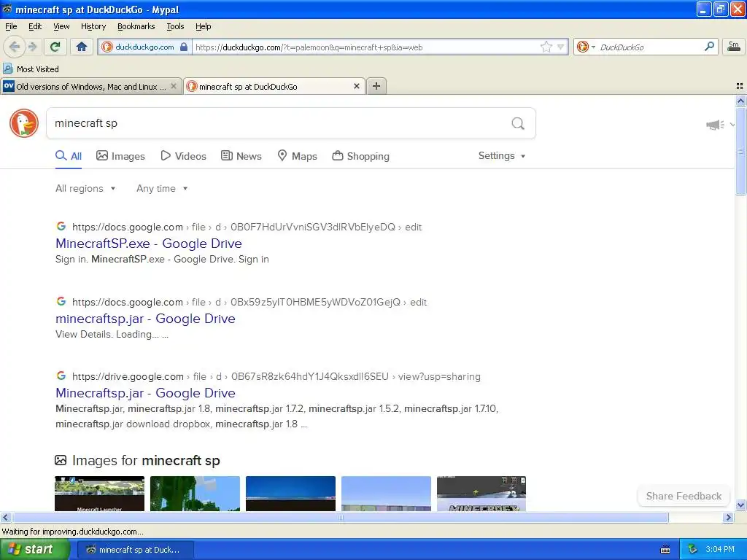Click the horizontal scrollbar right arrow
The image size is (747, 560).
pos(728,517)
